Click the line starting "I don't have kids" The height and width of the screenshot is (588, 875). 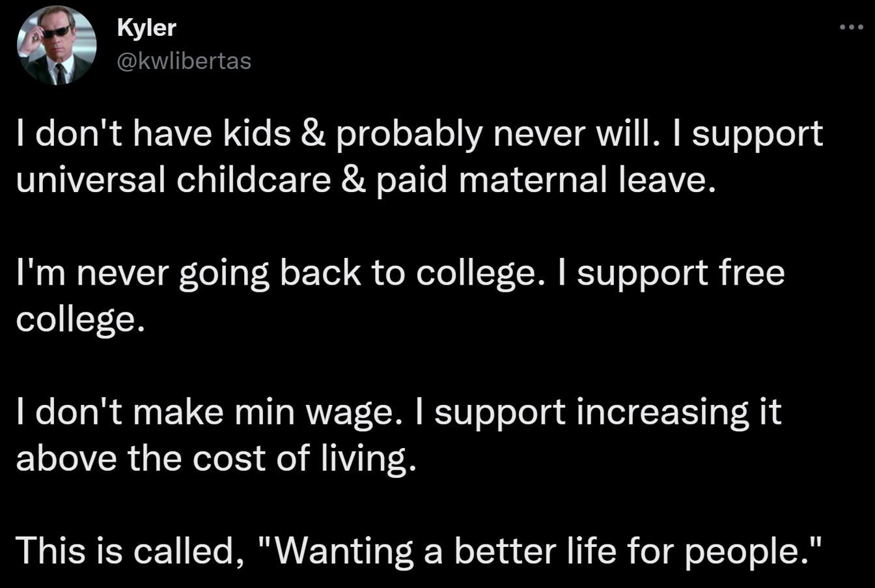tap(419, 133)
